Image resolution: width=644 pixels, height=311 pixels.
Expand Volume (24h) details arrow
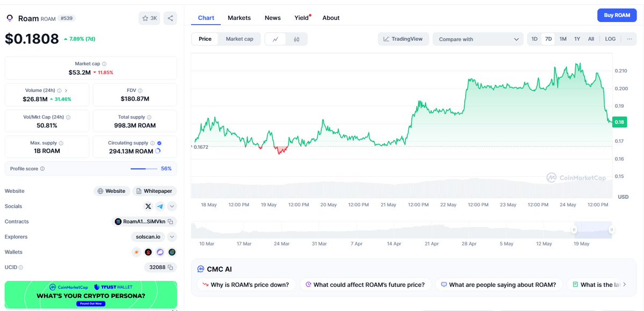click(x=66, y=90)
